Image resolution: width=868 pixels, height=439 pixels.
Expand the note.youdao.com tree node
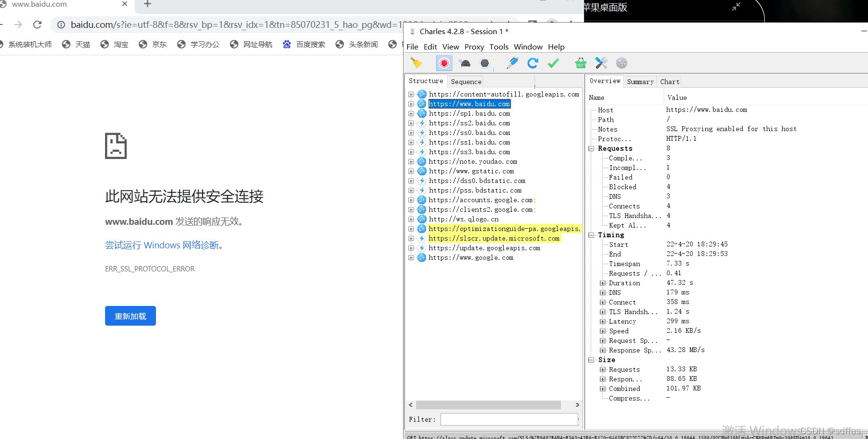411,161
